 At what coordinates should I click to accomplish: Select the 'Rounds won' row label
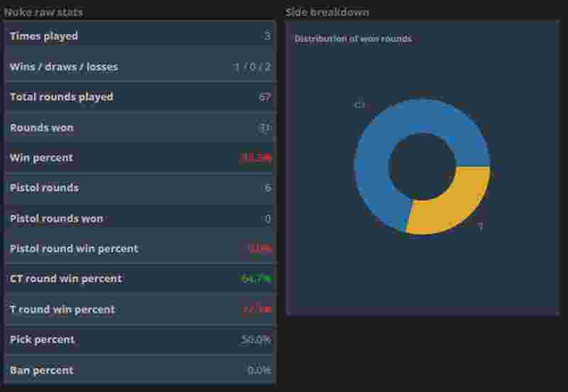[42, 128]
